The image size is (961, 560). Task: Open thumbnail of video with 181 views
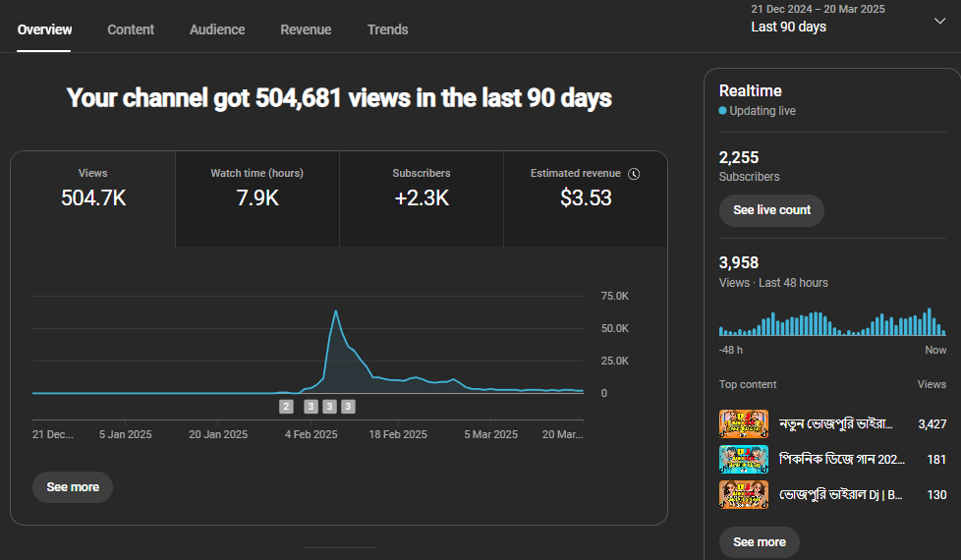pos(744,459)
